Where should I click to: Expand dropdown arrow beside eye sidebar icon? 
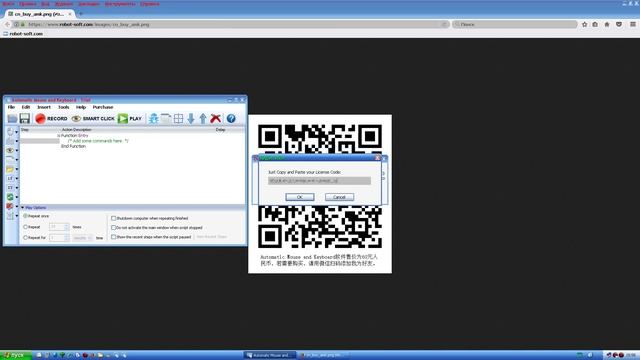pos(17,151)
